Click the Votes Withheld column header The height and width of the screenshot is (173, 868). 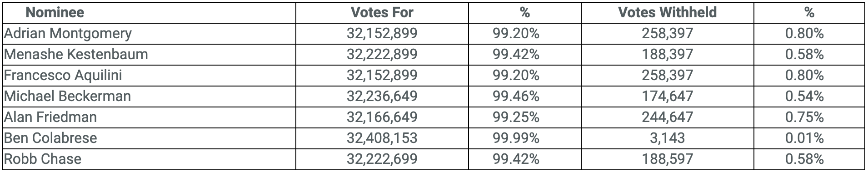tap(667, 12)
